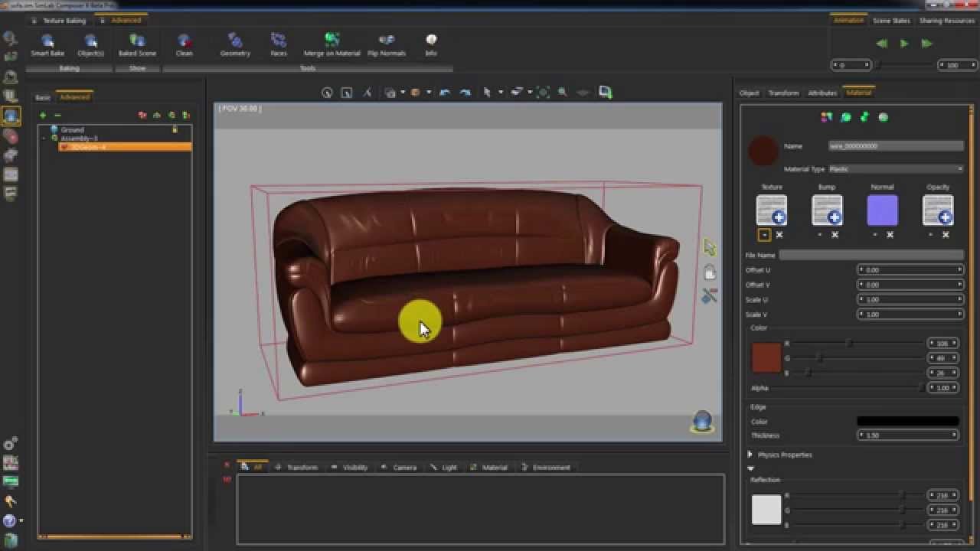The height and width of the screenshot is (551, 980).
Task: Select the Environment filter tab
Action: pos(546,468)
